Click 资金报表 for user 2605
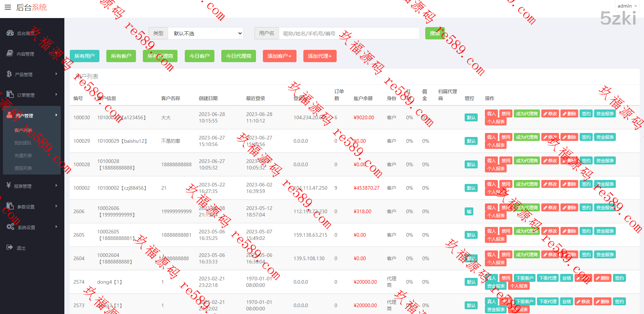Screen dimensions: 644x314 pos(605,231)
